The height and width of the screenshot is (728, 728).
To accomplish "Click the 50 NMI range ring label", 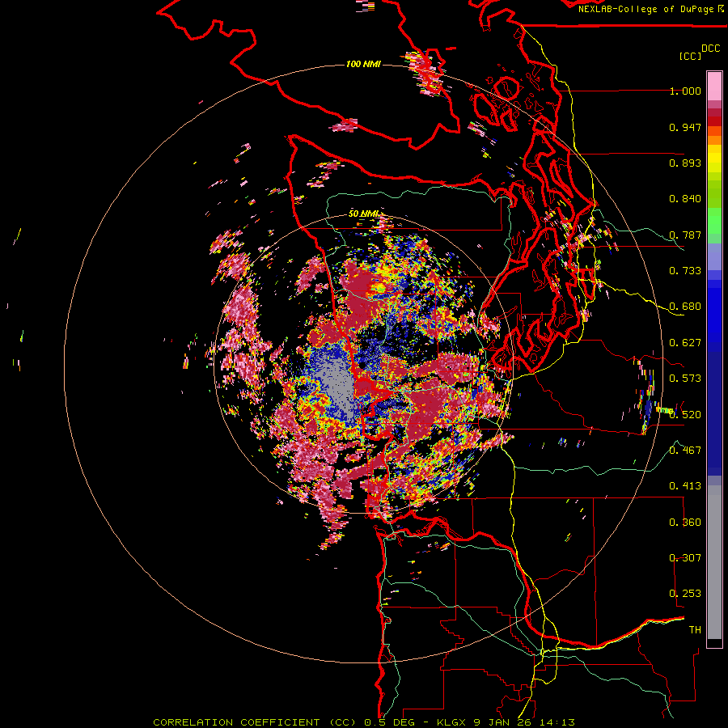I will [363, 214].
